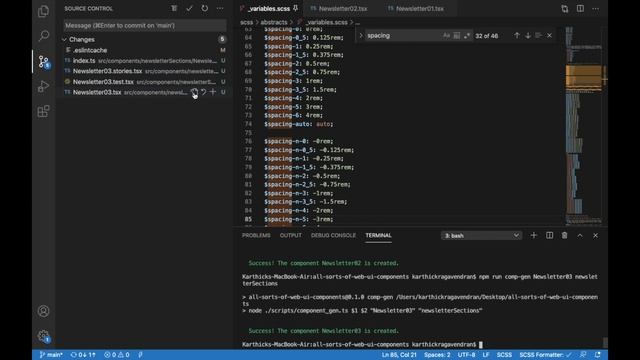Toggle Find in Selection option

pyautogui.click(x=538, y=36)
